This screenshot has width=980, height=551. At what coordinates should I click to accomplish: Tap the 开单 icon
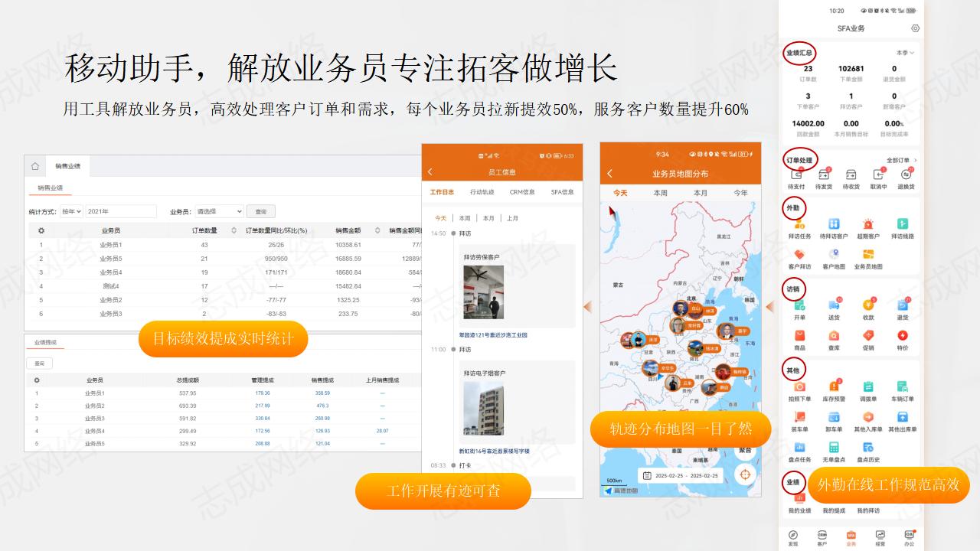pyautogui.click(x=799, y=305)
